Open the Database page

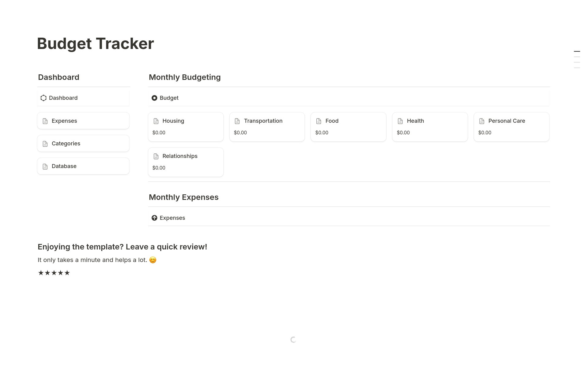[64, 166]
